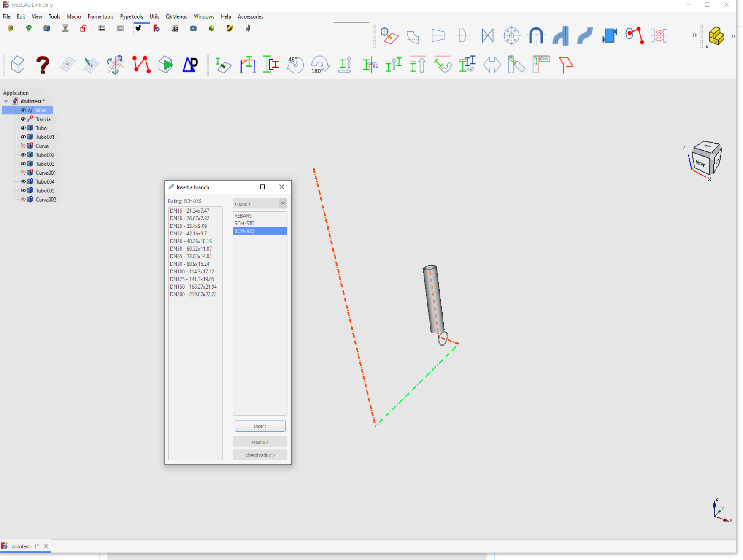Select DN200 - 219.07x22.22 pipe size
The height and width of the screenshot is (560, 743).
(195, 294)
